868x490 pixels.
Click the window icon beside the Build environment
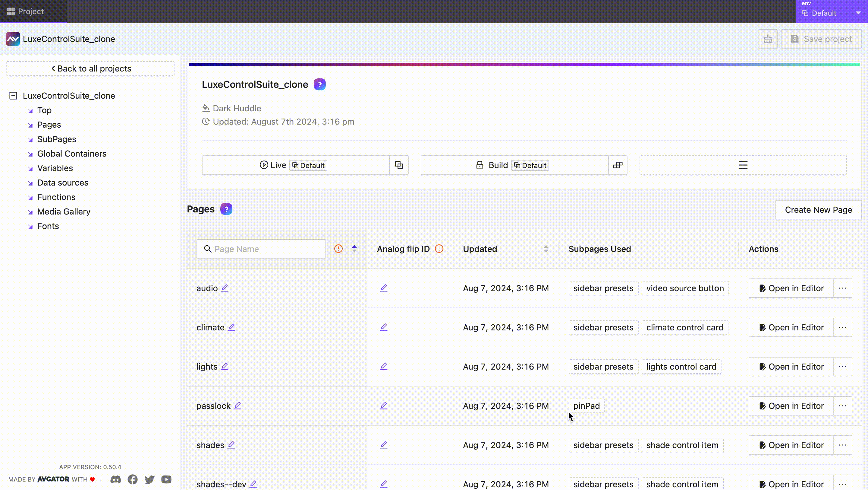(618, 165)
